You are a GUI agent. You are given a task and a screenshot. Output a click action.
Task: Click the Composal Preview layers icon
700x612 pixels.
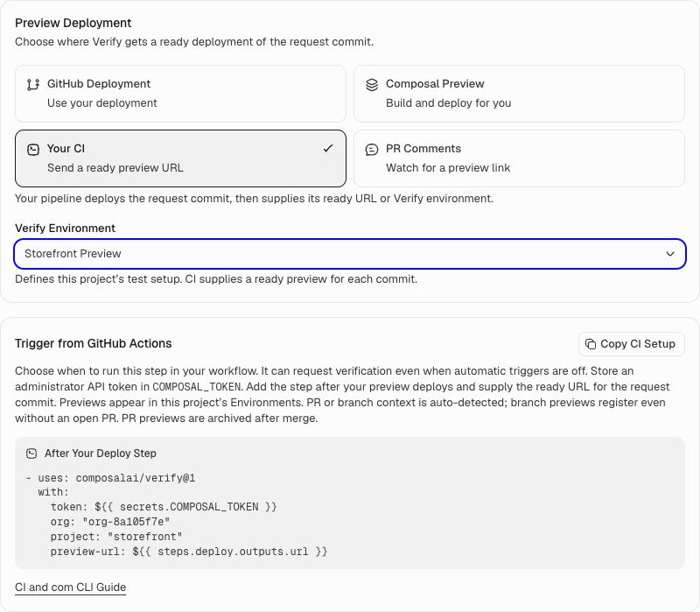pos(372,84)
